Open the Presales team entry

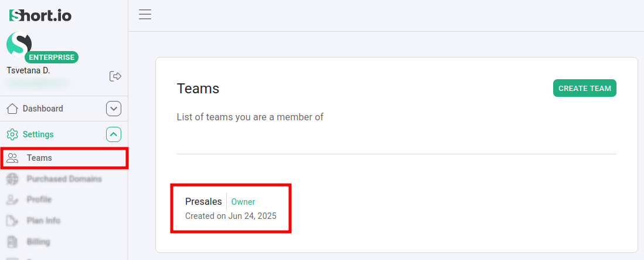tap(203, 202)
